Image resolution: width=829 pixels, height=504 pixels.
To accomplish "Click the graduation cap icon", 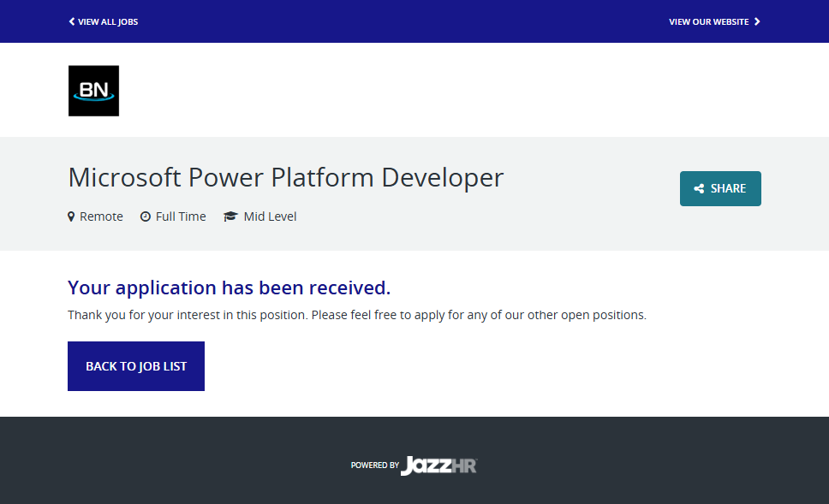I will [x=230, y=216].
